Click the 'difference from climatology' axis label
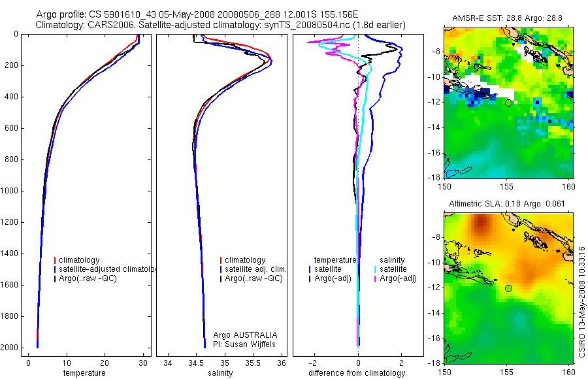 357,373
